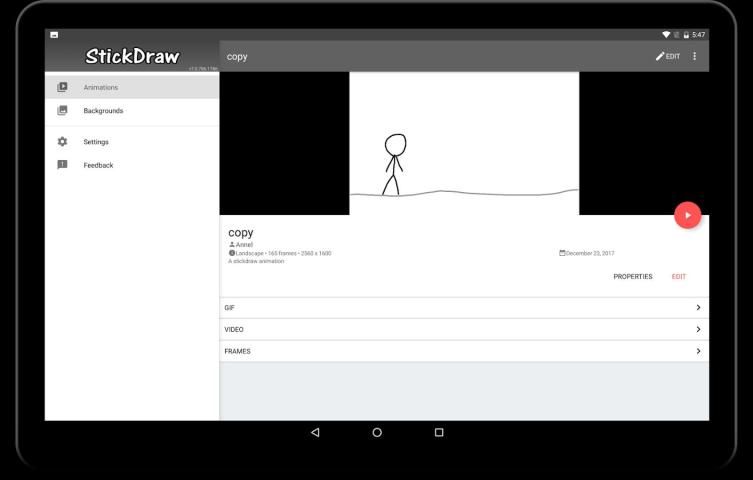Screen dimensions: 753x480
Task: Click the Feedback speech bubble icon
Action: [x=62, y=165]
